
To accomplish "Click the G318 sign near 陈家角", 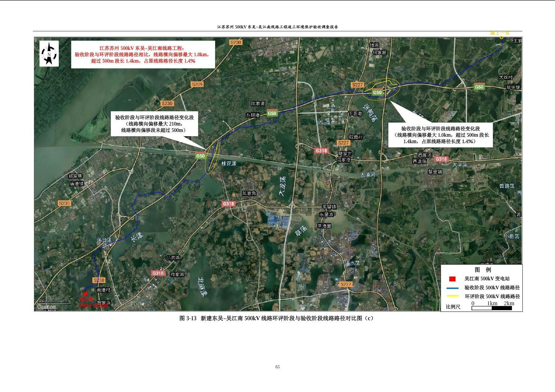I will (228, 204).
